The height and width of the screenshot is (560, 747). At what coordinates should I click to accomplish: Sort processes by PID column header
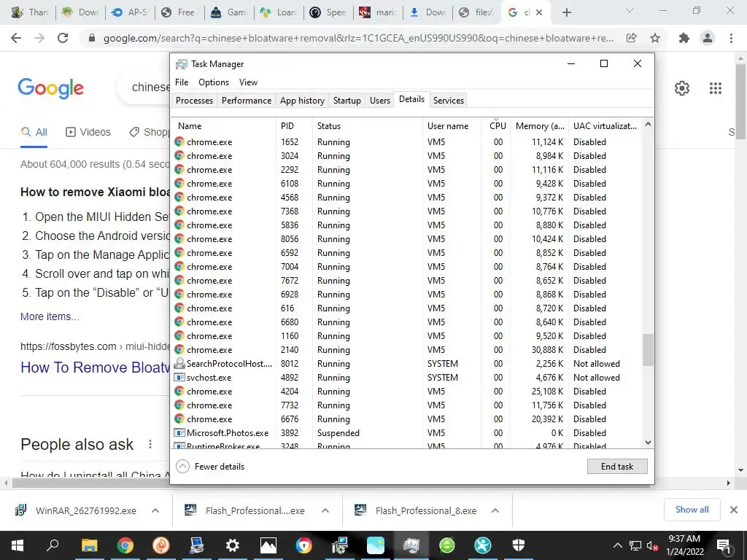point(294,126)
